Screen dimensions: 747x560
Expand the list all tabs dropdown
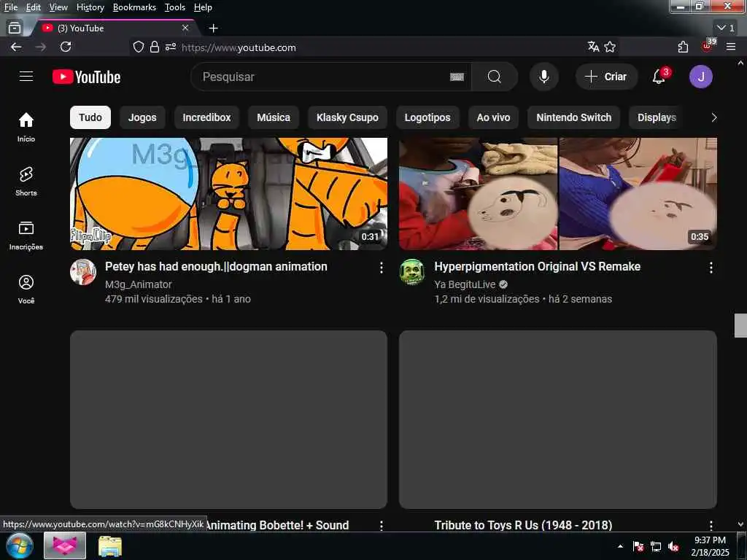726,28
